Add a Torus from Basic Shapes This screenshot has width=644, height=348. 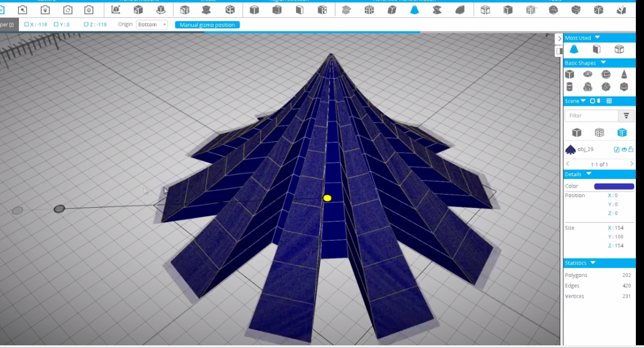(588, 74)
